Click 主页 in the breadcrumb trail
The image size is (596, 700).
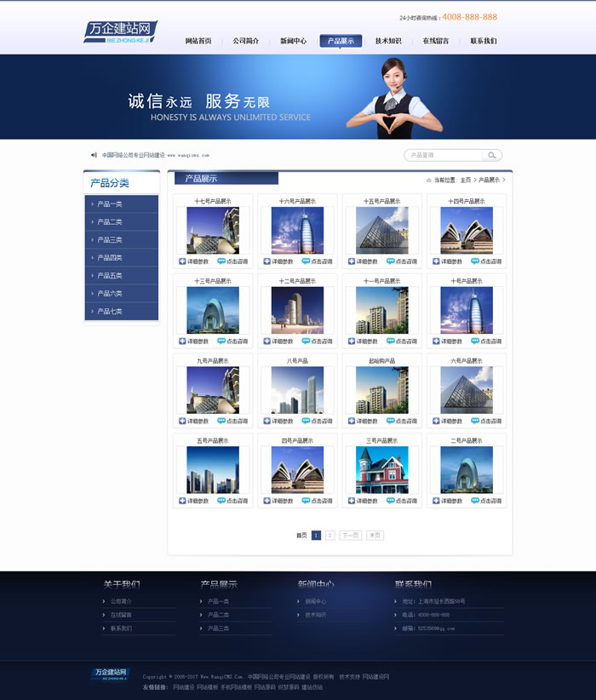pyautogui.click(x=466, y=180)
